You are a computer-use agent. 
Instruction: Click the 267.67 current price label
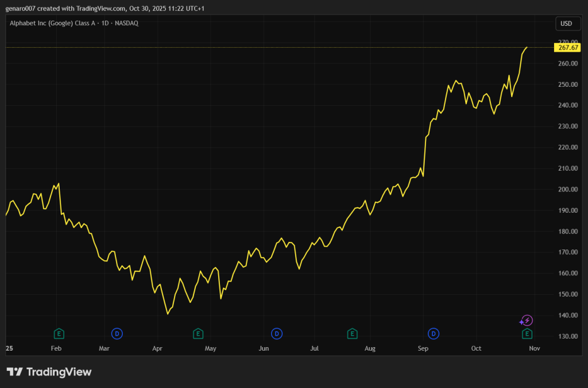point(567,48)
